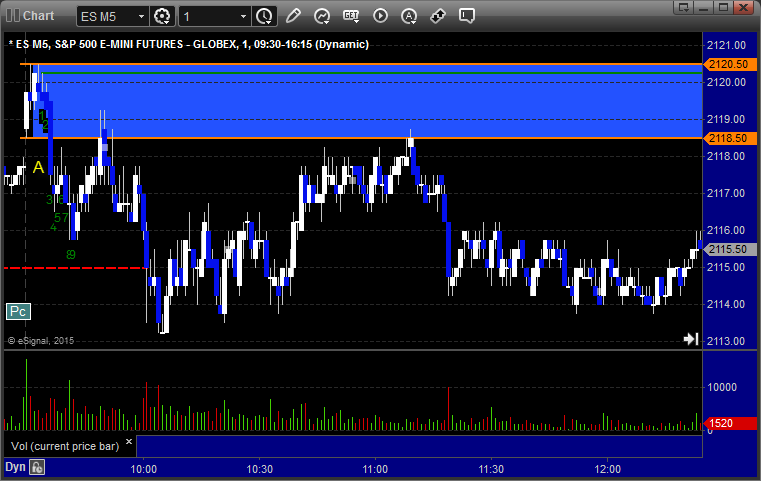Open the time template clock menu

[x=265, y=17]
